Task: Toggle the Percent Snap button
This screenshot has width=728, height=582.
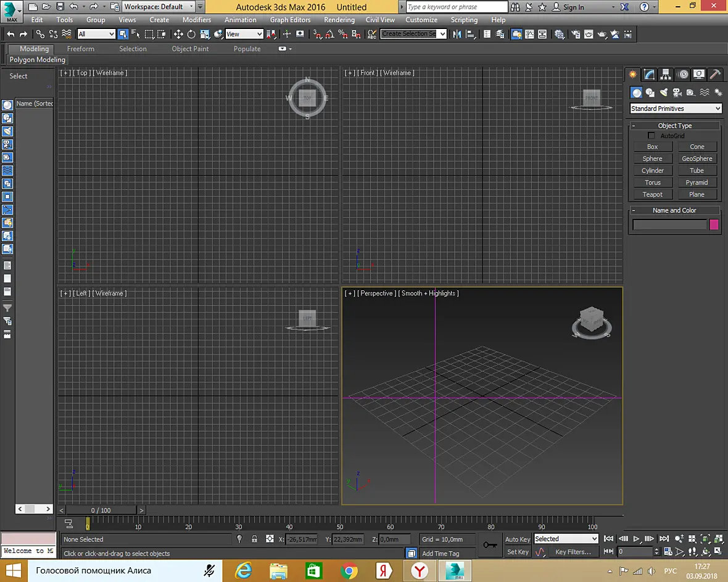Action: click(343, 35)
